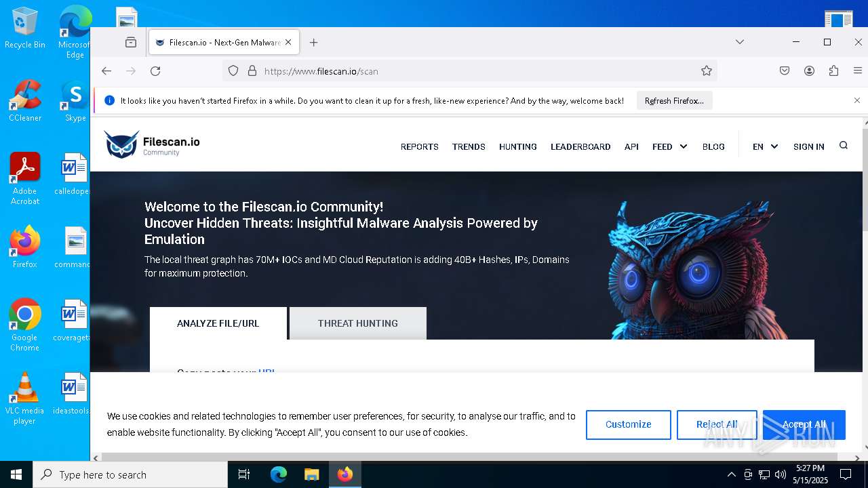Click the tracking protection shield icon
Screen dimensions: 868x488
(233, 70)
